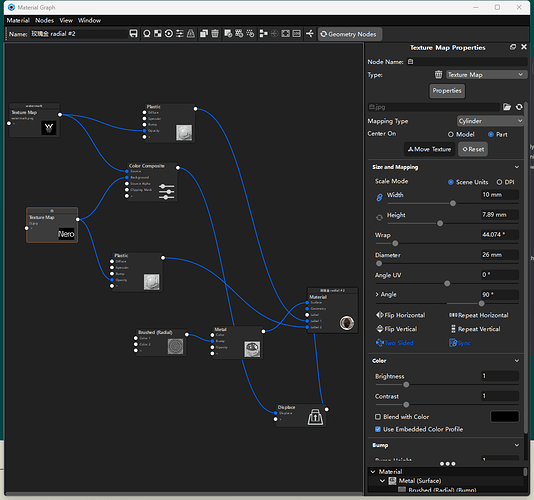Click the duplicate nodes toolbar icon

point(204,34)
